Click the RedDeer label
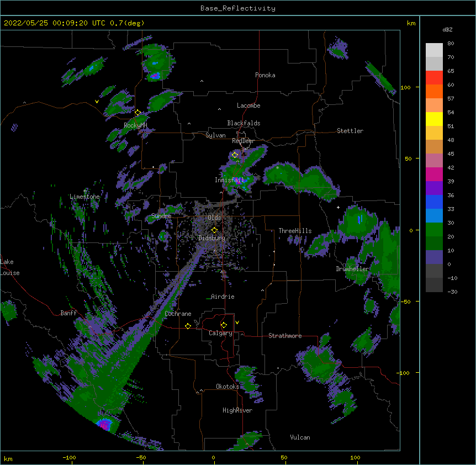 [243, 141]
